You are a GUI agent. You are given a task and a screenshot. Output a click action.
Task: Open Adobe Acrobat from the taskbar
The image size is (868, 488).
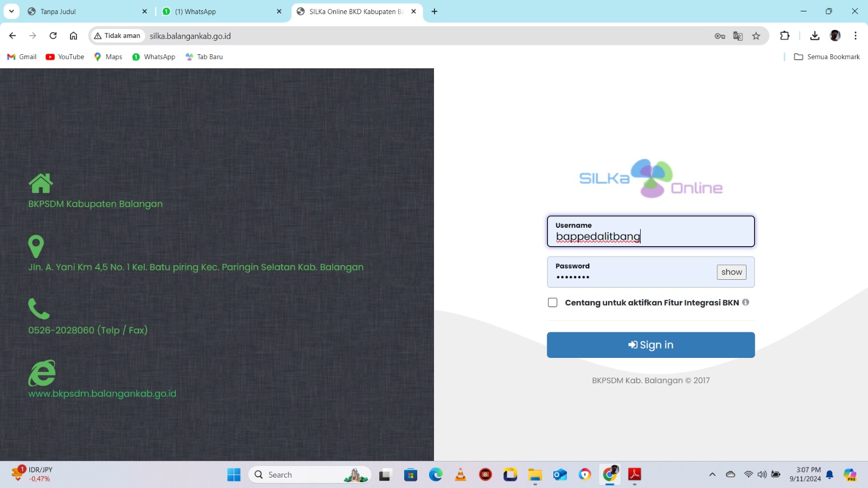coord(635,475)
